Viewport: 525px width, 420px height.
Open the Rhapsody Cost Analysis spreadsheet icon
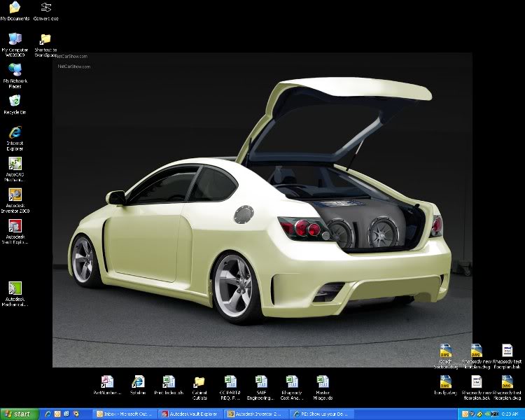[x=292, y=388]
